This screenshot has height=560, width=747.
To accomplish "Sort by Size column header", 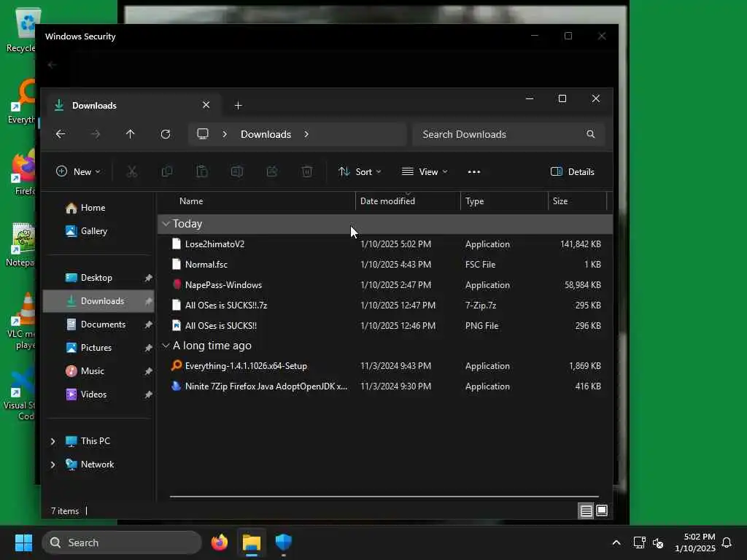I will [578, 201].
